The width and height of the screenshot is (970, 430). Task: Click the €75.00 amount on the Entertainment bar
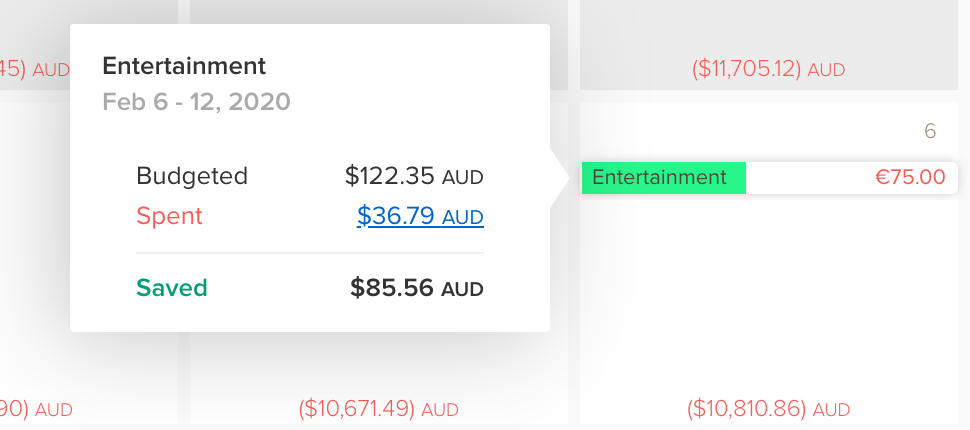910,178
